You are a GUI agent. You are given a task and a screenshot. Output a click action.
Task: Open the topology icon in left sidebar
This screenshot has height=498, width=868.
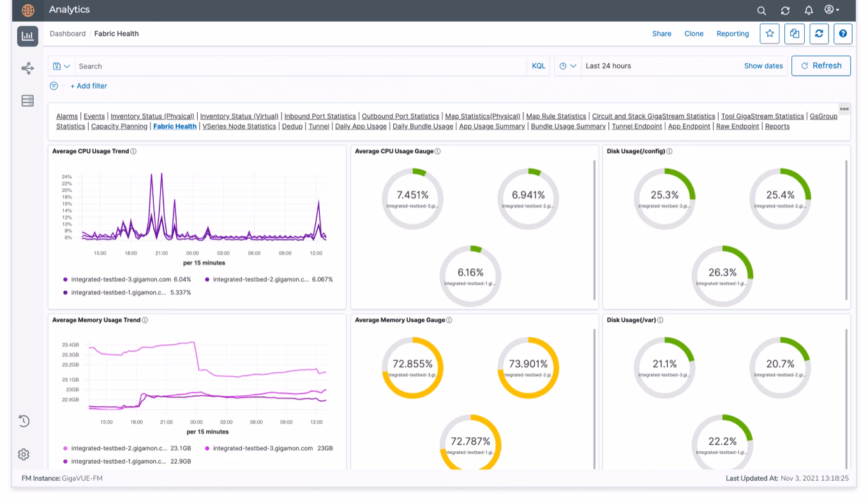pos(27,68)
